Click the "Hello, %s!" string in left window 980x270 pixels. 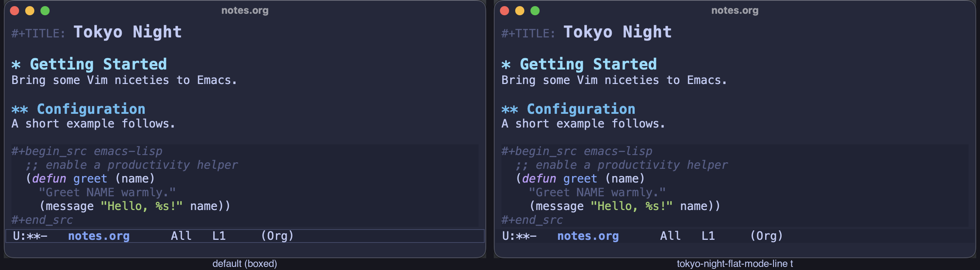(x=142, y=206)
